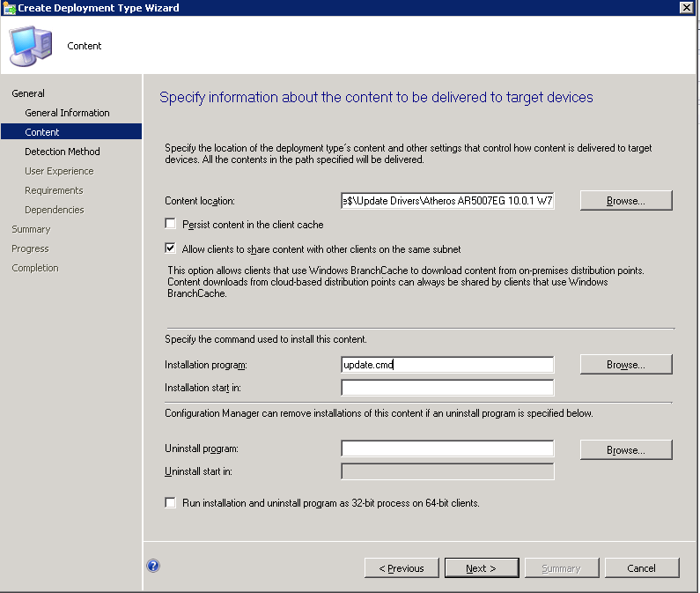Image resolution: width=700 pixels, height=593 pixels.
Task: Enable Persist content in the client cache
Action: [171, 225]
